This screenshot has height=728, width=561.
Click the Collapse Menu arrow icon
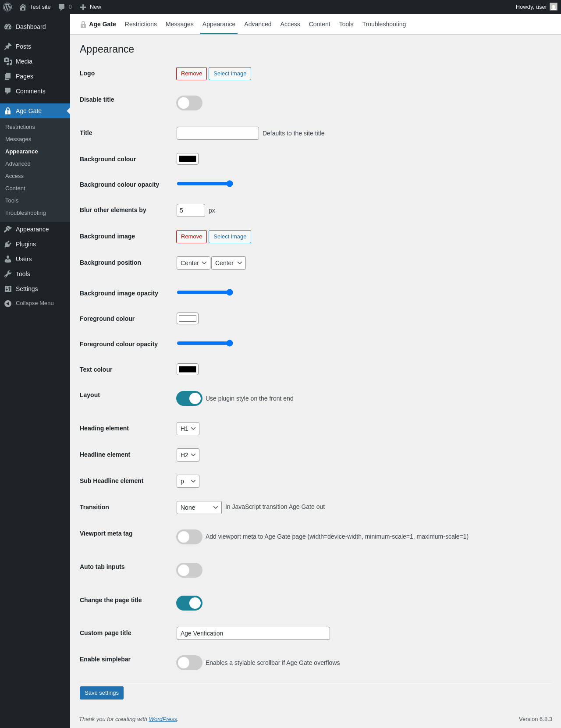coord(8,303)
